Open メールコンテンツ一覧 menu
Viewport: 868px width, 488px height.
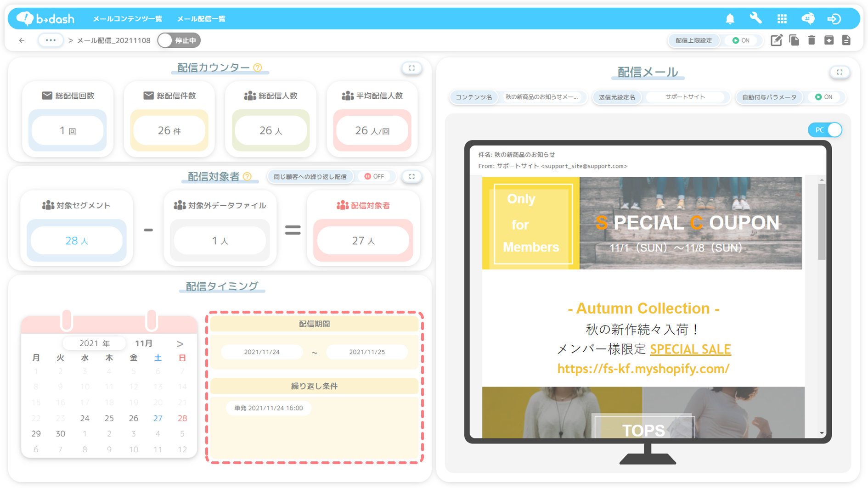point(127,19)
